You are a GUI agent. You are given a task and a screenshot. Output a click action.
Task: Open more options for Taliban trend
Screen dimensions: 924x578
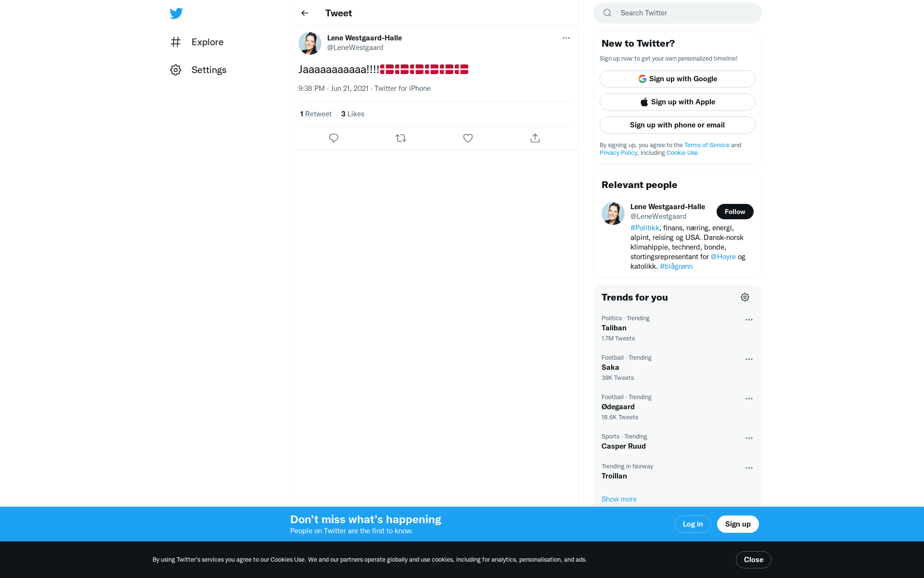pyautogui.click(x=749, y=320)
